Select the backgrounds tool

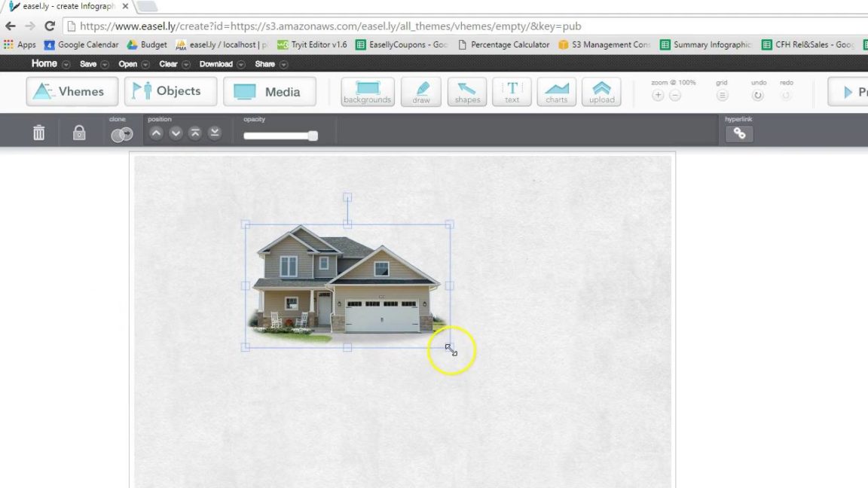click(367, 91)
